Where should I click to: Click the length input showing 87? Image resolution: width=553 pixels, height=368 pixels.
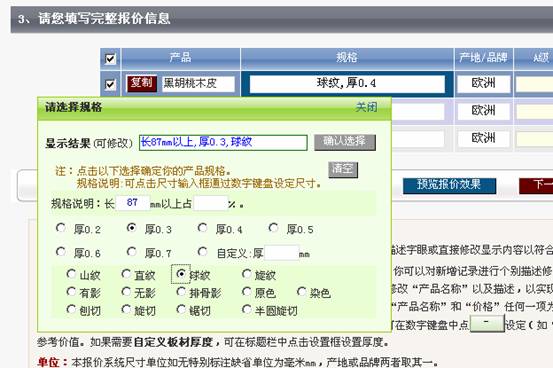(x=133, y=203)
